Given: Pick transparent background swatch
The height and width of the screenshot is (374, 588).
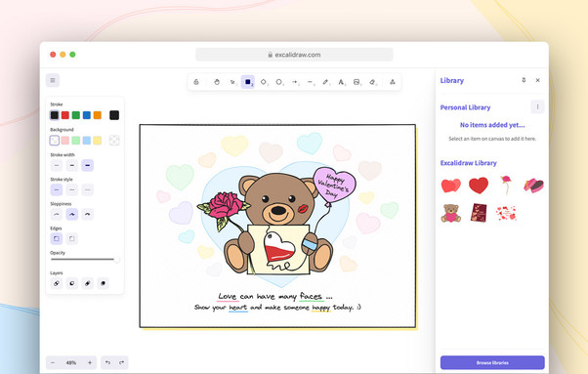Looking at the screenshot, I should pos(55,141).
